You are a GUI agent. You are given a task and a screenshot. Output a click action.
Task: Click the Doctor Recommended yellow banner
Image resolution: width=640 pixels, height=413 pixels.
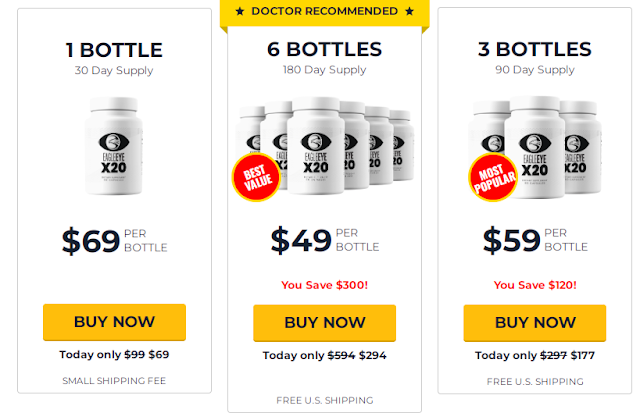[324, 11]
